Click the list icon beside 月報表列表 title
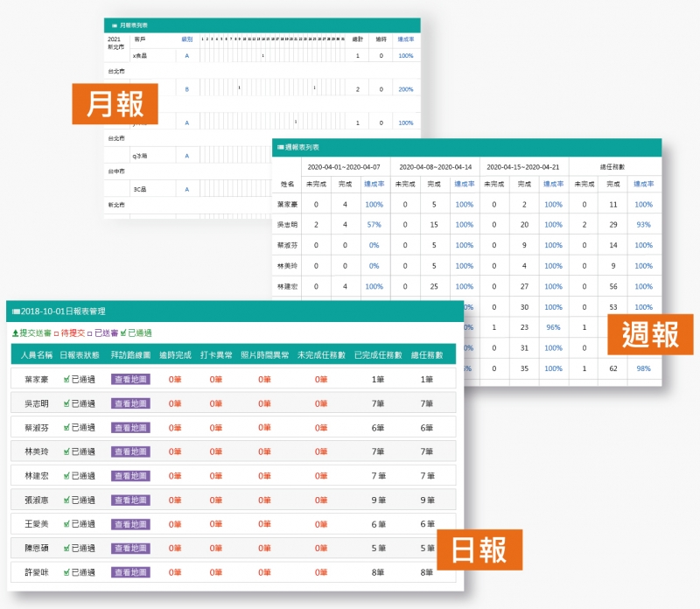The width and height of the screenshot is (700, 609). click(113, 25)
